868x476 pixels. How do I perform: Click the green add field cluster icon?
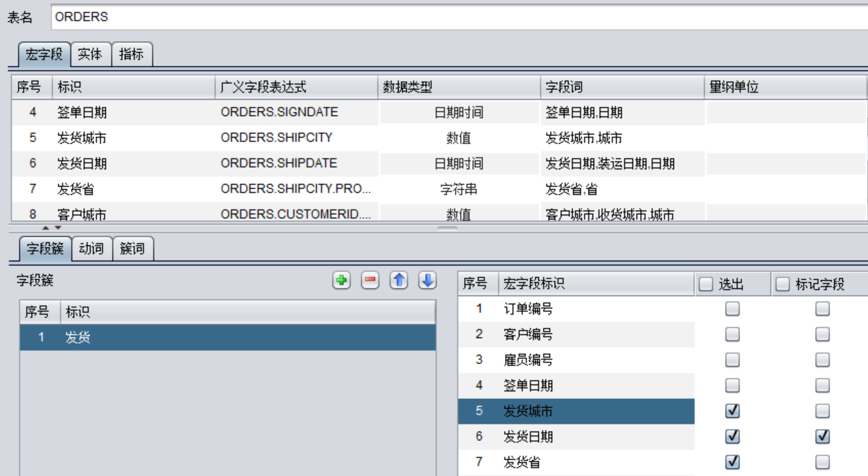[341, 280]
